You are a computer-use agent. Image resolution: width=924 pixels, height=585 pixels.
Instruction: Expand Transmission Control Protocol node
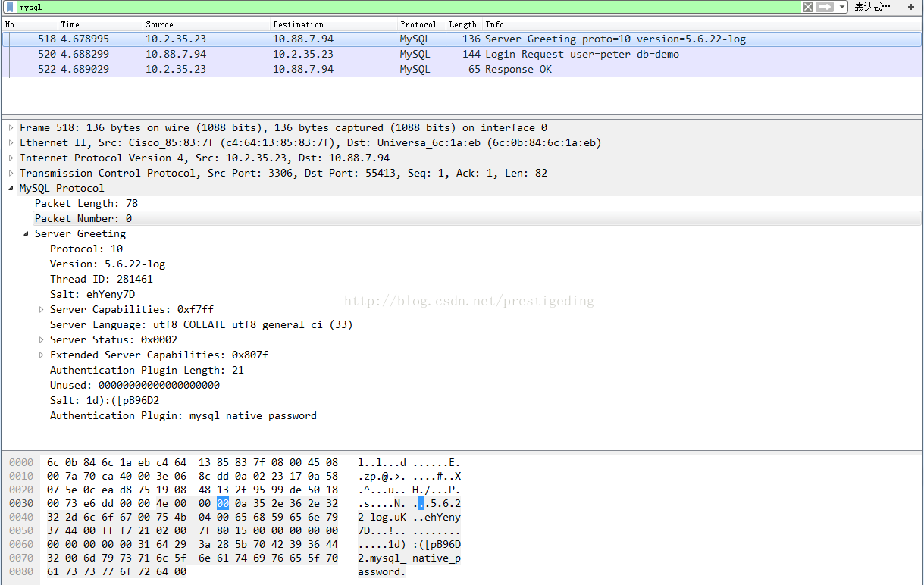pos(11,173)
